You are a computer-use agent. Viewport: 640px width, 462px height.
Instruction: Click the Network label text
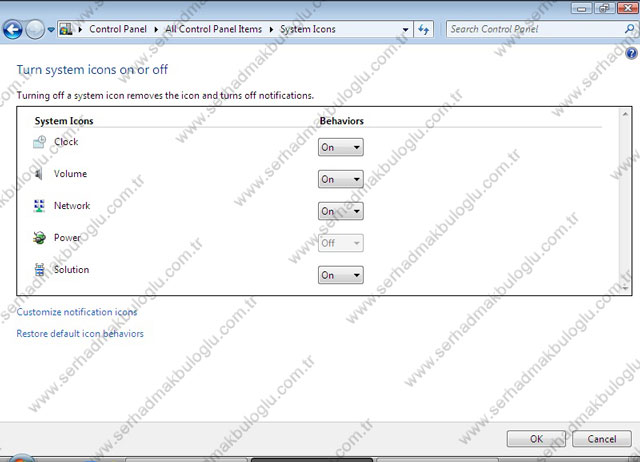pos(72,205)
